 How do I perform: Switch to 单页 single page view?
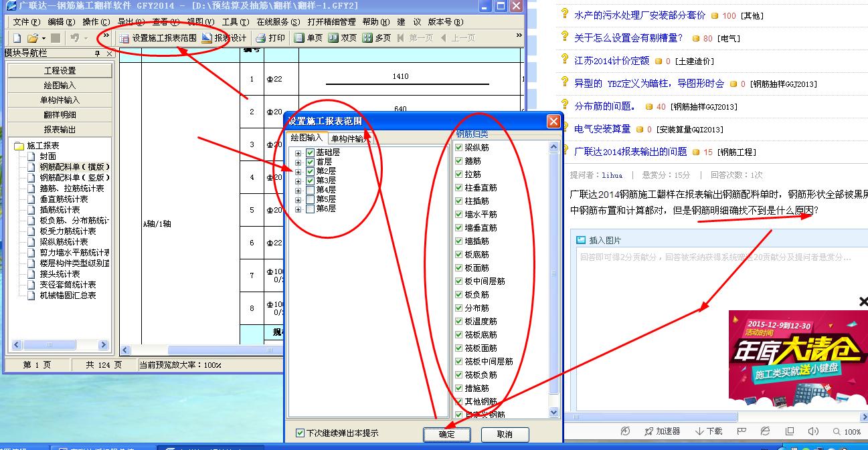pos(309,38)
